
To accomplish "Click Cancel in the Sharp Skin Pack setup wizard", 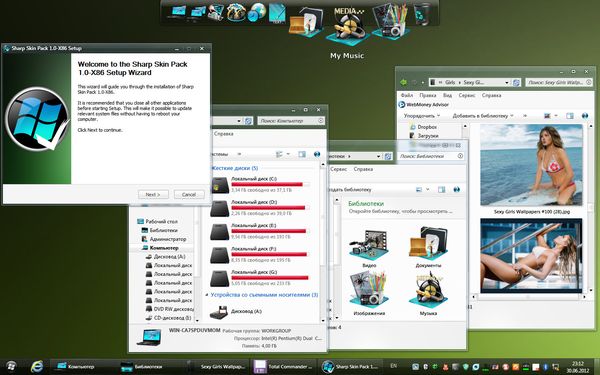I will pos(189,194).
